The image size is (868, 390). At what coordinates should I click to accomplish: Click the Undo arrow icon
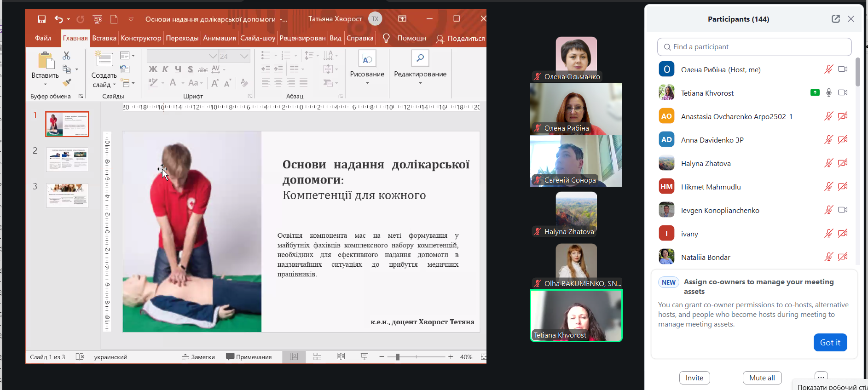coord(58,19)
